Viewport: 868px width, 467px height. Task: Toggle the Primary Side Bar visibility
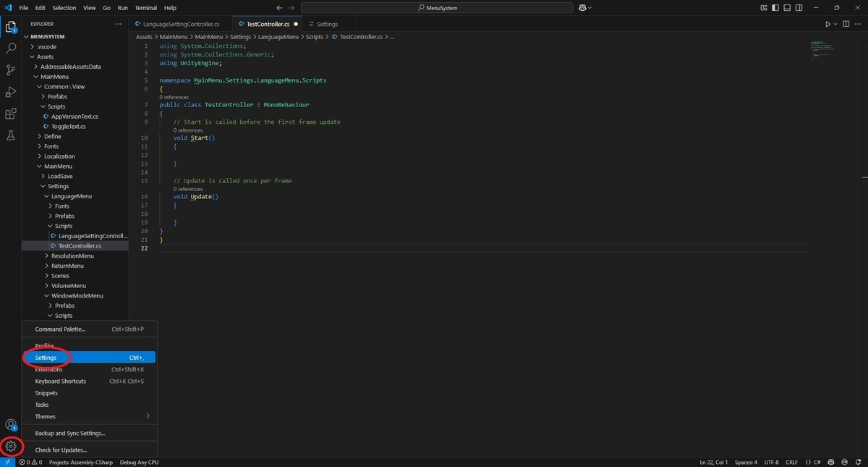tap(775, 7)
